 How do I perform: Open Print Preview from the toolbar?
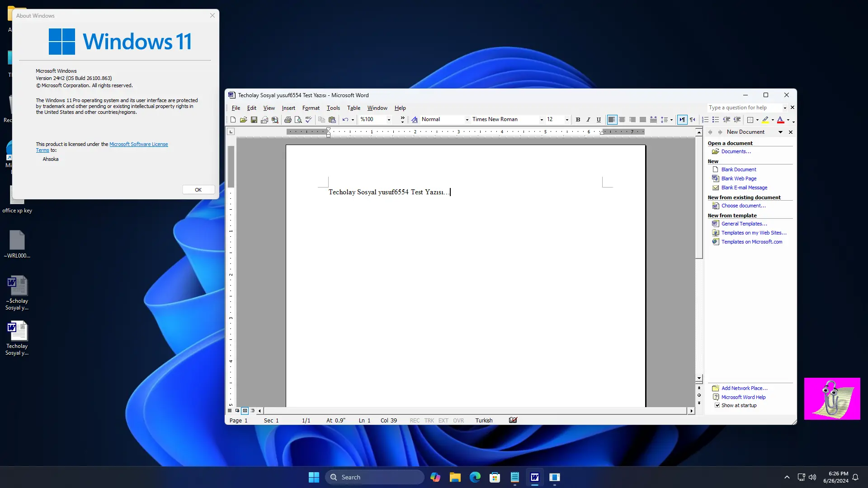click(298, 120)
